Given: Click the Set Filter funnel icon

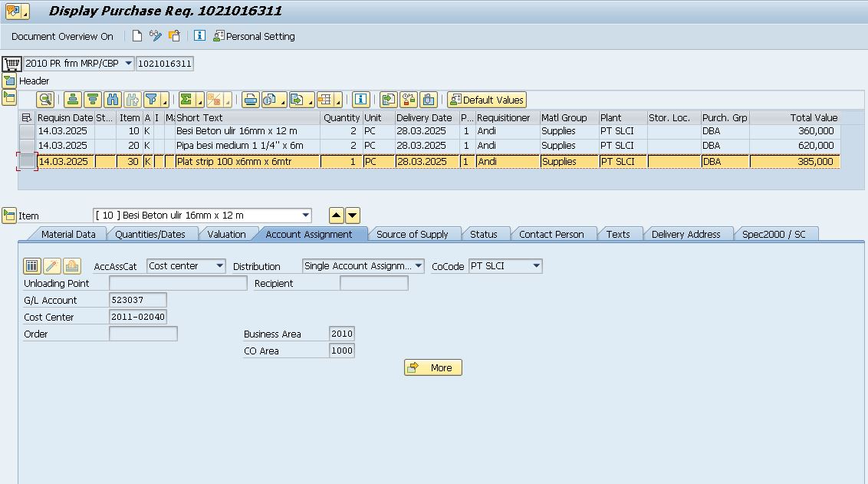Looking at the screenshot, I should pyautogui.click(x=150, y=100).
